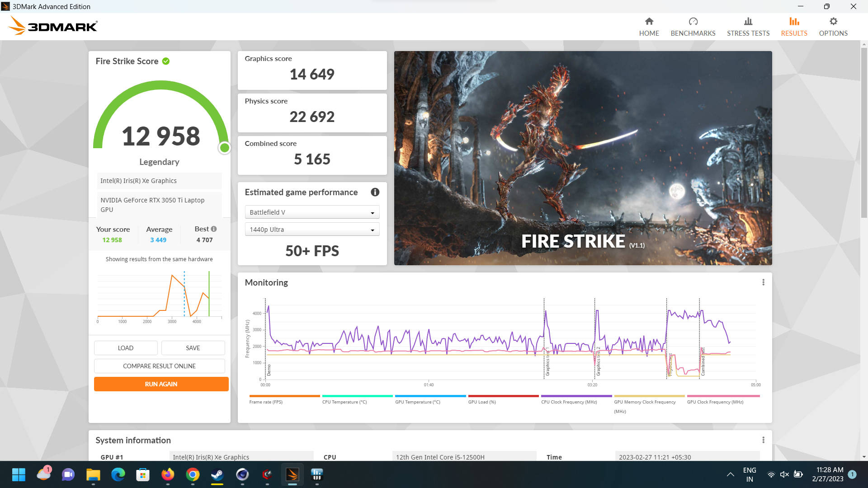Expand the 1440p Ultra resolution dropdown

312,230
